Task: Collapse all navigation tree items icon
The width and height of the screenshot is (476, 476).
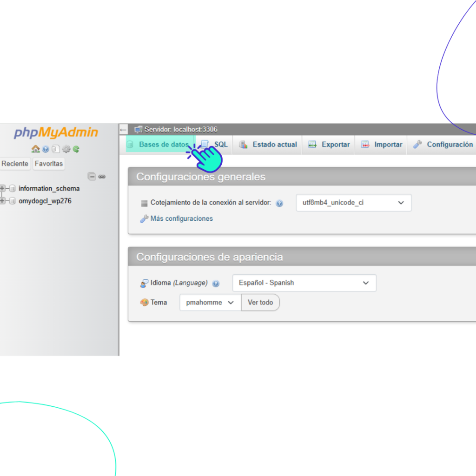Action: click(x=92, y=176)
